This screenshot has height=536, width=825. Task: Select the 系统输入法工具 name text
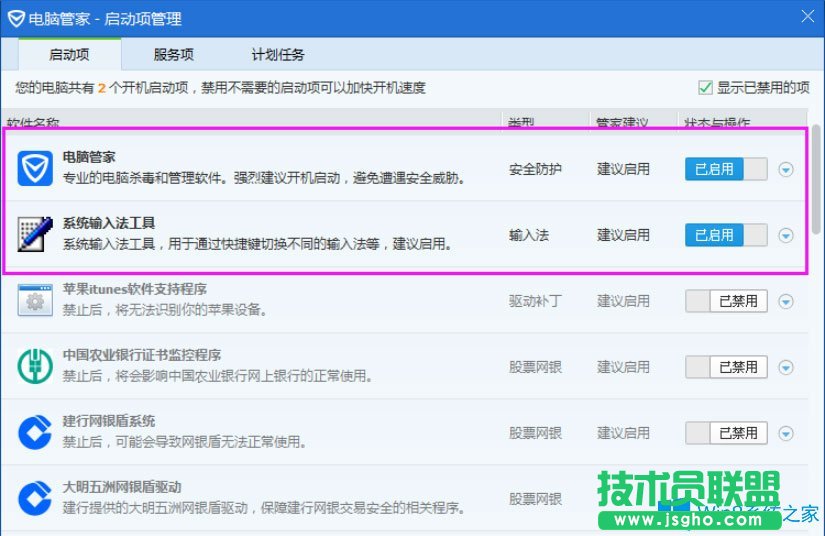point(109,223)
